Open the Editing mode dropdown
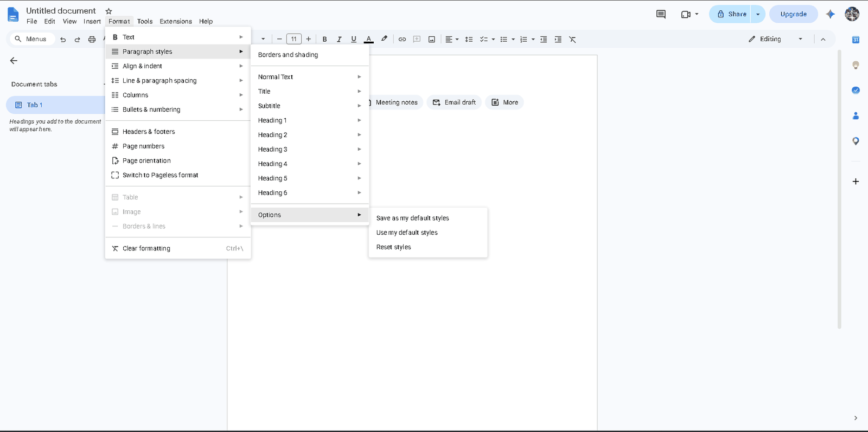The image size is (868, 432). 775,39
